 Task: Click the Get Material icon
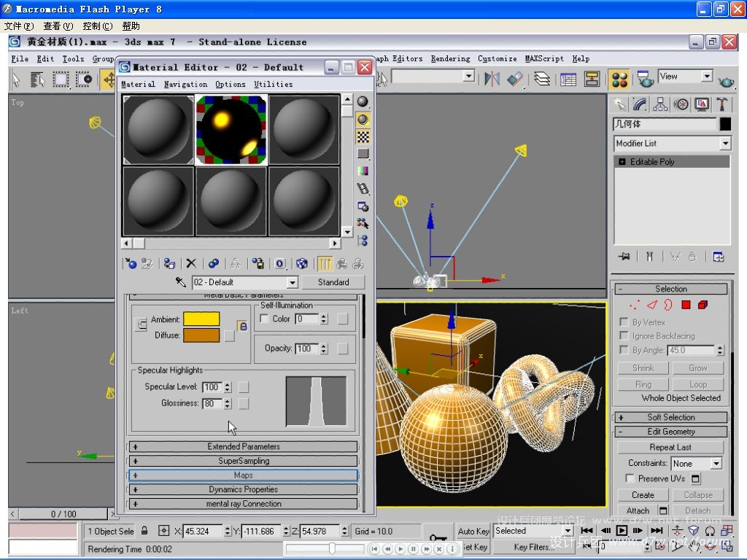pyautogui.click(x=130, y=263)
